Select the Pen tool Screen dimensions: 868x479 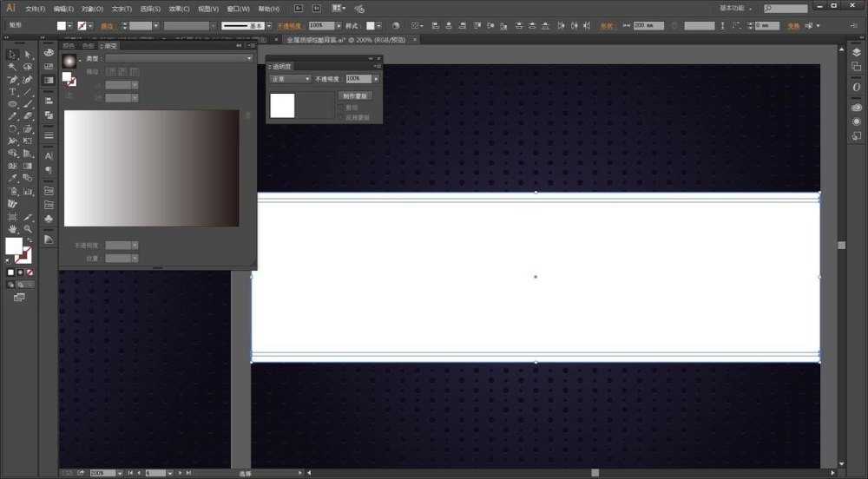tap(12, 79)
